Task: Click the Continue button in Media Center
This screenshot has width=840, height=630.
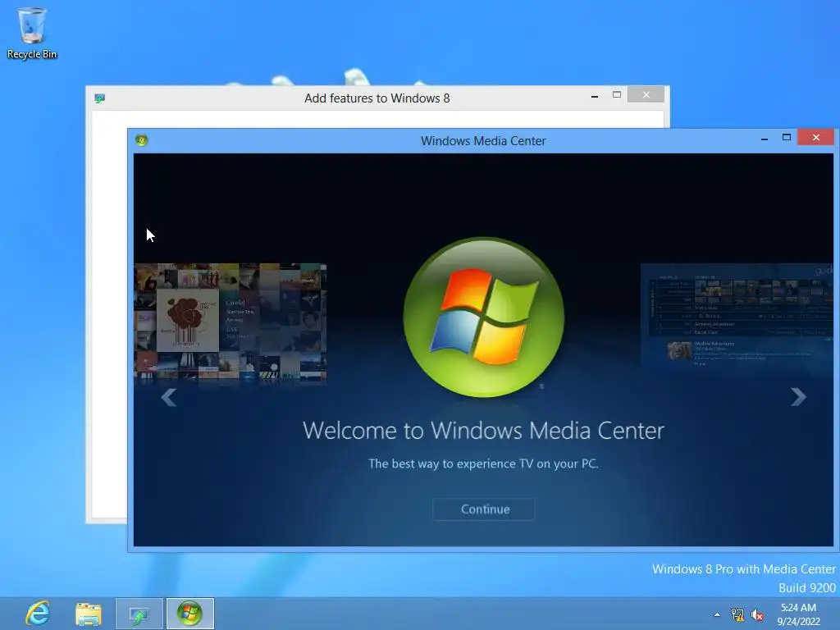Action: pos(483,509)
